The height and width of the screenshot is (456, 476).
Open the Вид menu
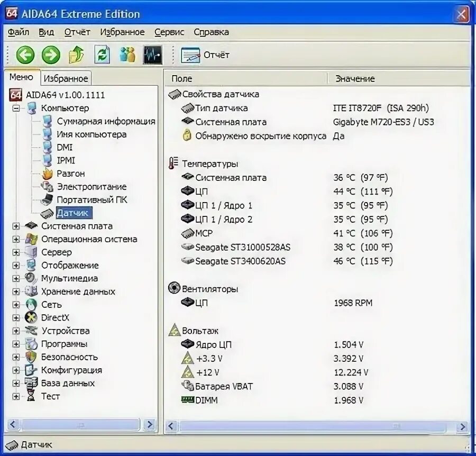[46, 32]
